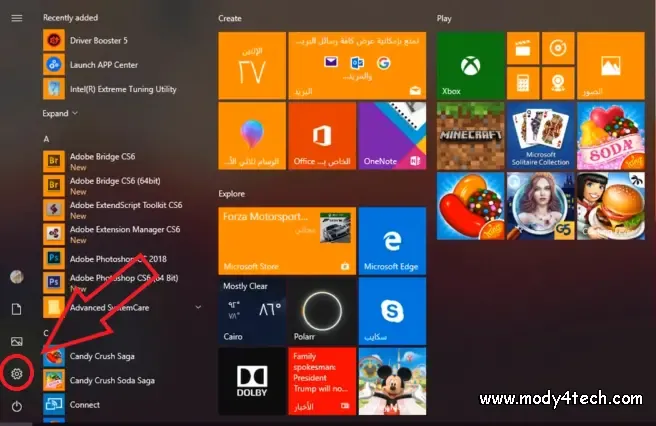Open the calendar tile showing ٢٧

[252, 66]
